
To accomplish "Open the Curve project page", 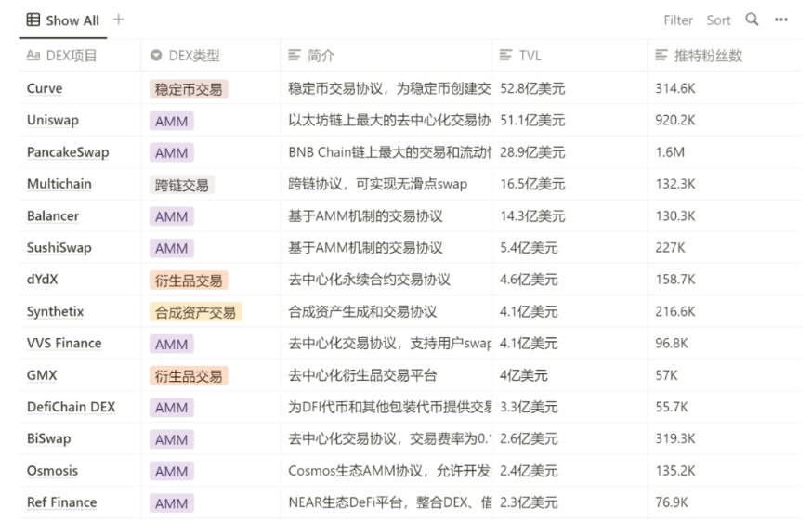I will 45,88.
